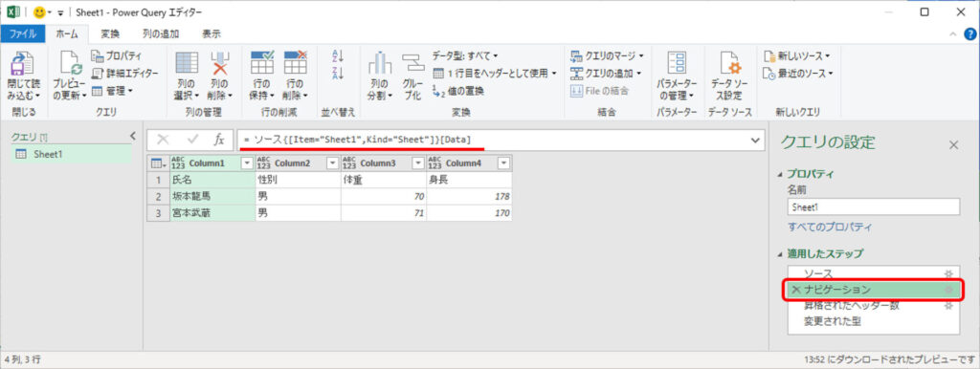This screenshot has height=369, width=980.
Task: Open query Properties from the ribbon
Action: pos(117,55)
